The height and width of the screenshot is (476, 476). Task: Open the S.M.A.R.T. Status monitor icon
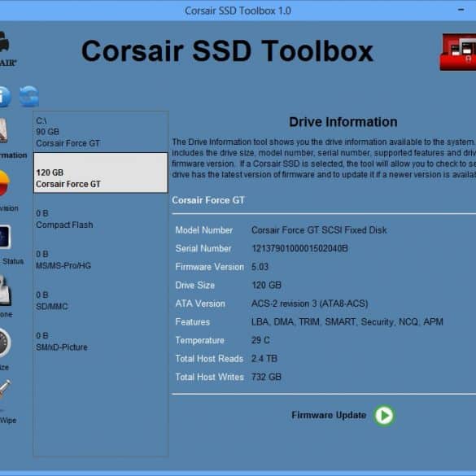click(5, 237)
